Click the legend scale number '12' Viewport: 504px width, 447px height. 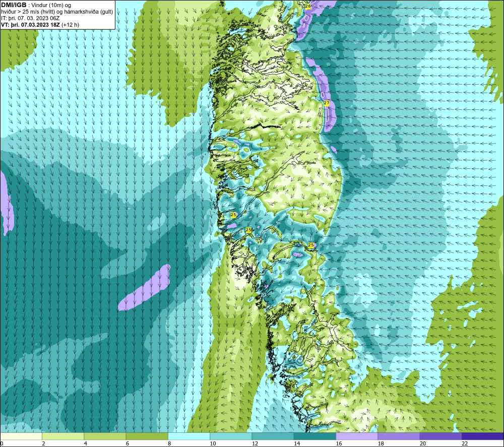pyautogui.click(x=255, y=443)
